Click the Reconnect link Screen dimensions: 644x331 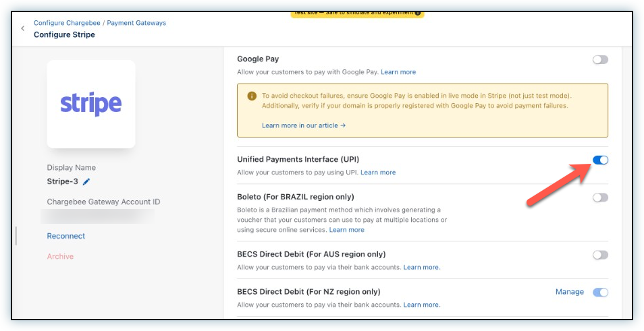pos(66,236)
